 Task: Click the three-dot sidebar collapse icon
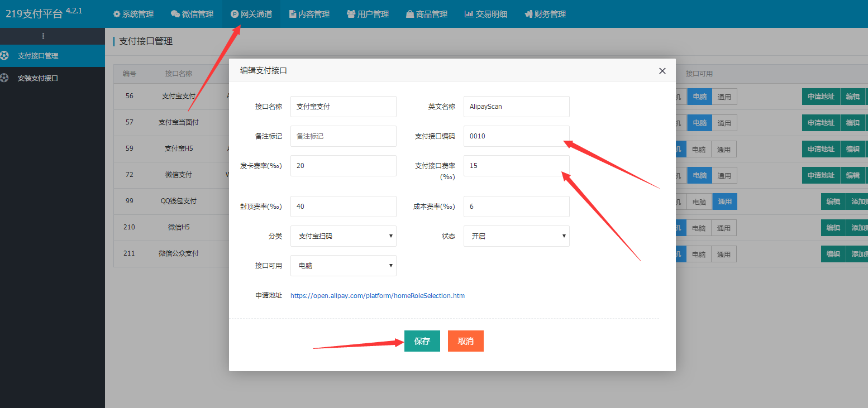pos(44,36)
